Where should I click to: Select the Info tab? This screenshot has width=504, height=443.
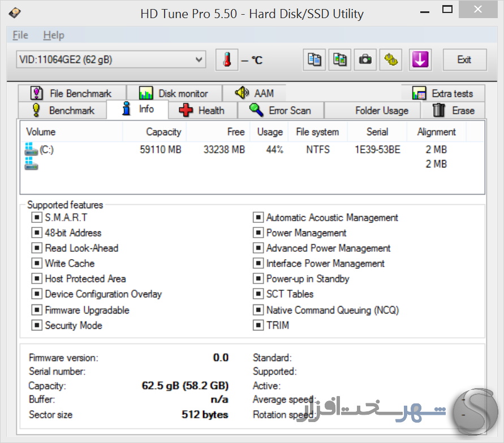(137, 109)
